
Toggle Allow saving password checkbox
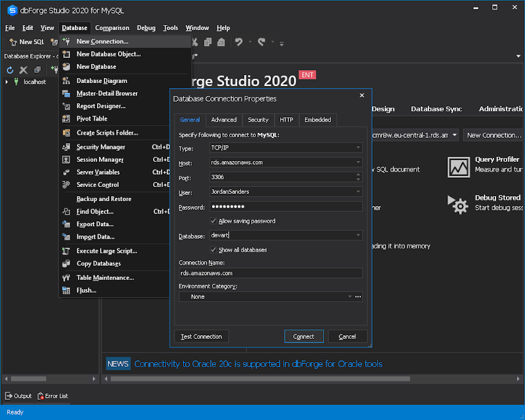(x=213, y=221)
